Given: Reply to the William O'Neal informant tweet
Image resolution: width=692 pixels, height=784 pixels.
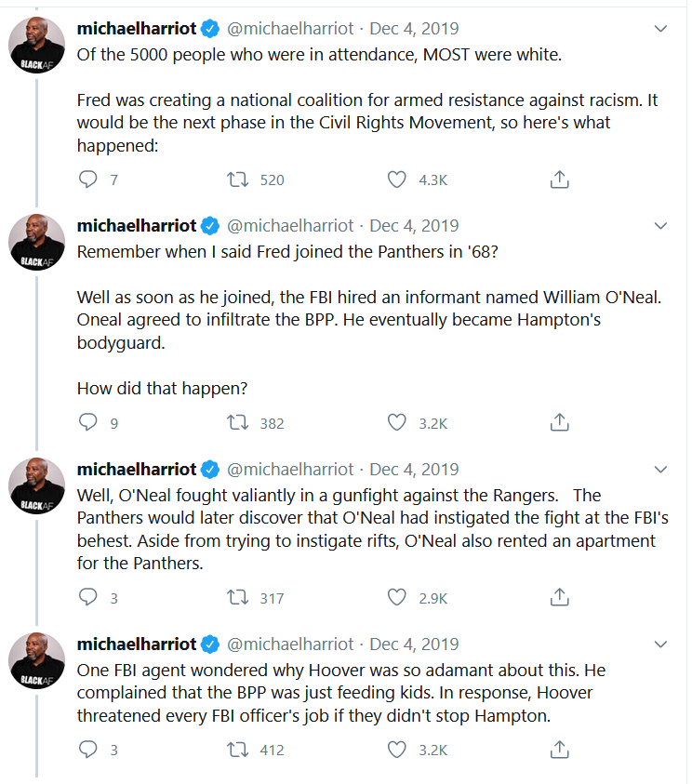Looking at the screenshot, I should click(88, 423).
